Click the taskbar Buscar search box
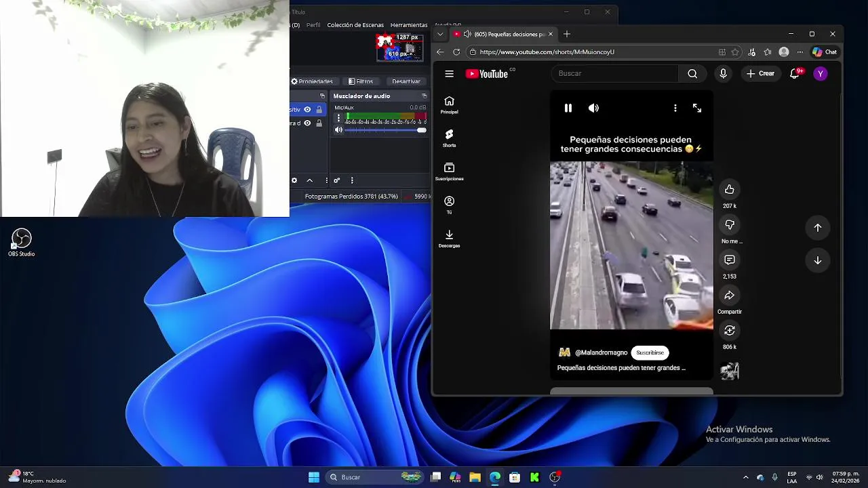868x488 pixels. click(x=376, y=477)
